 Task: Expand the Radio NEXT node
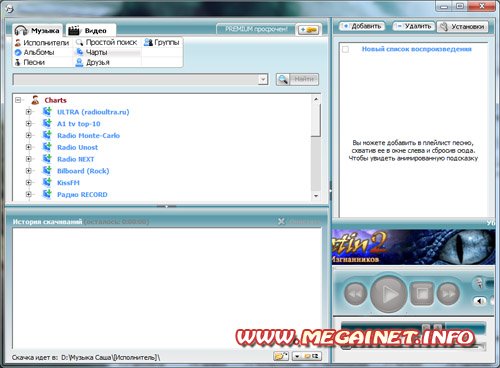point(29,159)
